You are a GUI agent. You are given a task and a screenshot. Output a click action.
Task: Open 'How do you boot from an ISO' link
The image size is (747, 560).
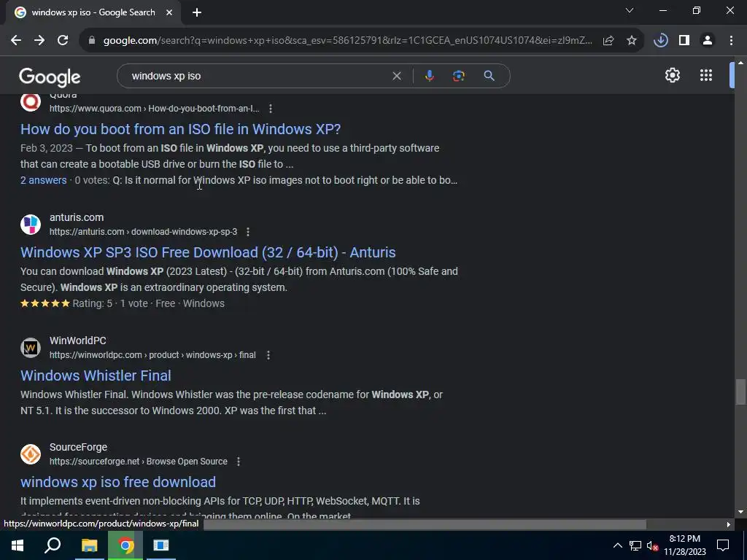[x=181, y=129]
